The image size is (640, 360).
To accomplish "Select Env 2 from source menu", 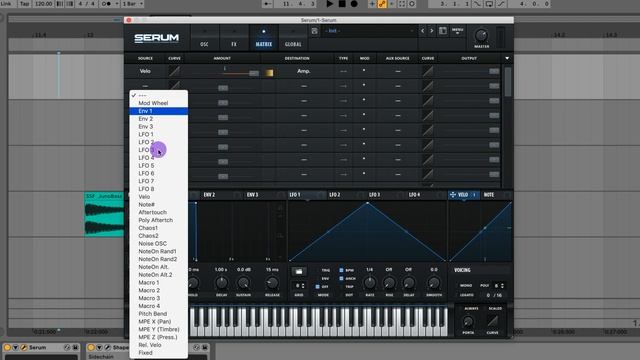I will tap(158, 119).
